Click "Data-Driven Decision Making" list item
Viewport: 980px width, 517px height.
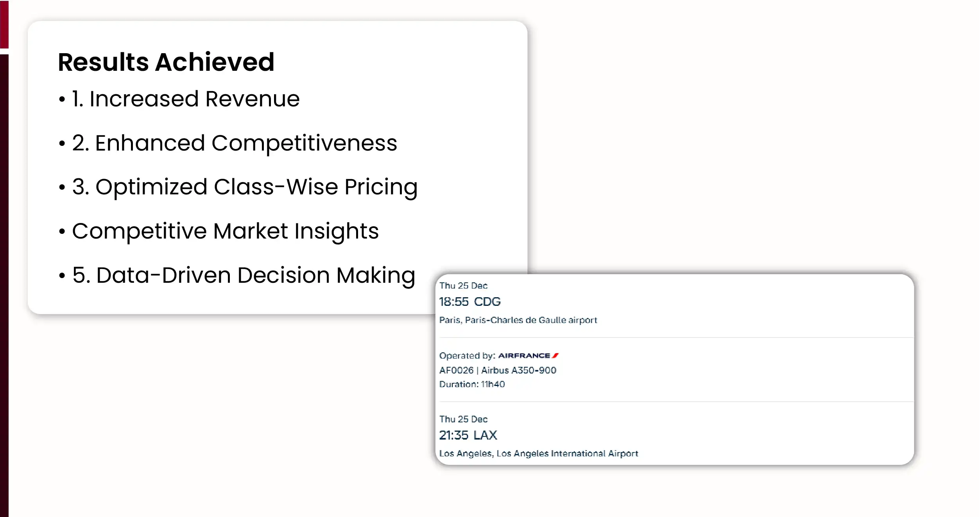click(x=244, y=275)
